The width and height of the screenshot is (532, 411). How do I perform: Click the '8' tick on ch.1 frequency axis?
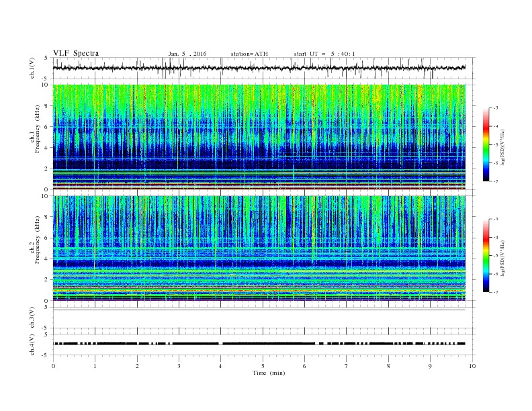pos(46,106)
